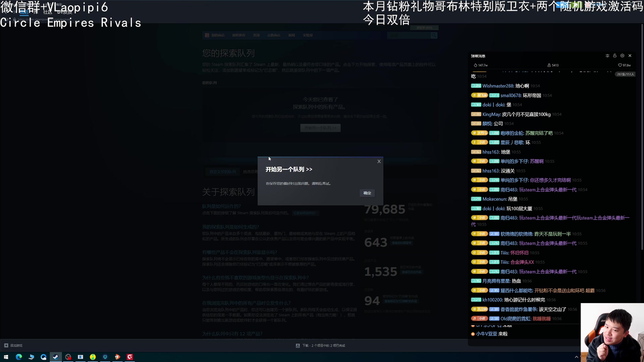Click the Steam store search field
Image resolution: width=644 pixels, height=362 pixels.
[x=409, y=35]
